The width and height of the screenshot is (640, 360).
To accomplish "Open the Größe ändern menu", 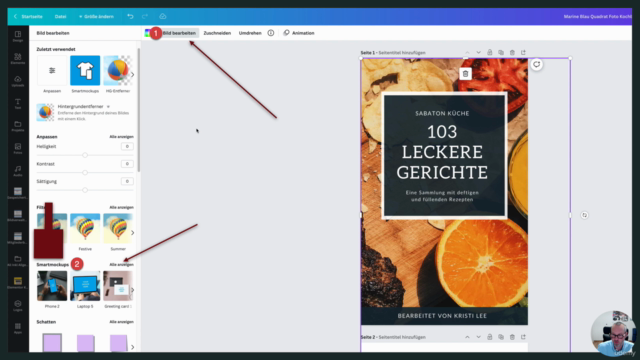I will pos(96,16).
